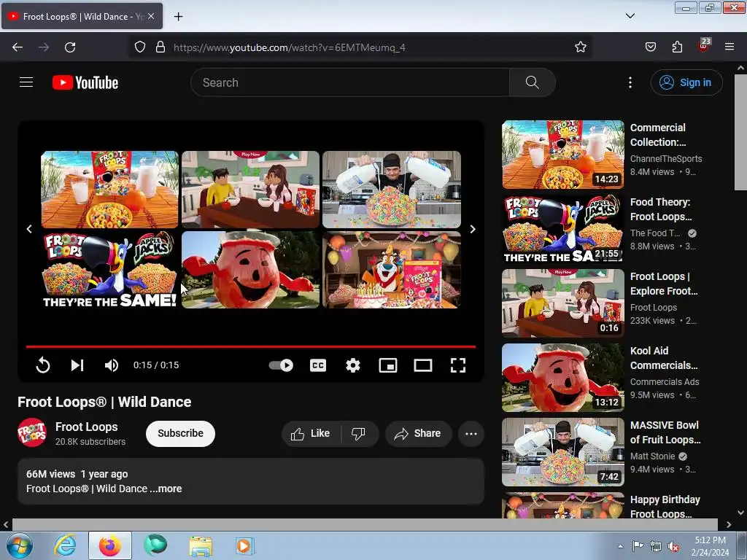Open uBlock extension with badge 23
Image resolution: width=747 pixels, height=560 pixels.
tap(704, 46)
